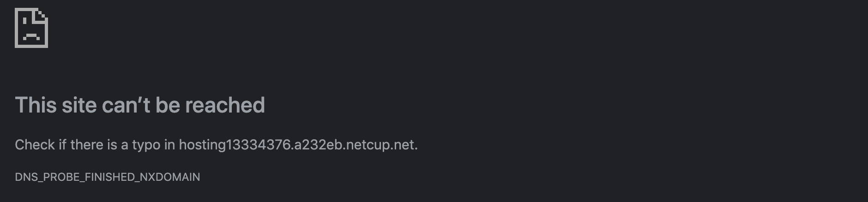Click the sad page error icon
The image size is (868, 202).
[31, 28]
